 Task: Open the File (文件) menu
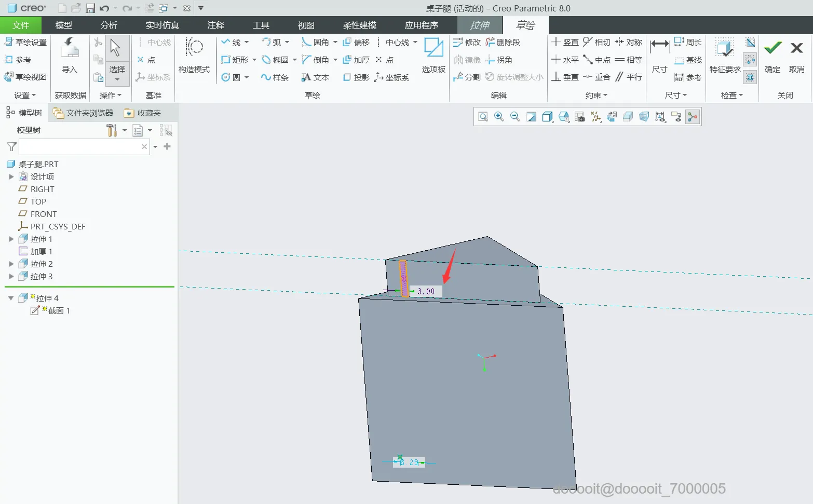(x=21, y=25)
